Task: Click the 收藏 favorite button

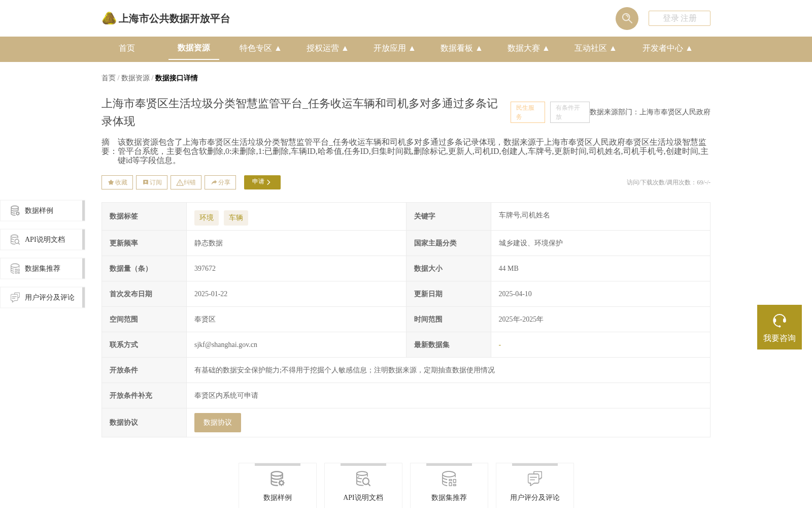Action: coord(117,182)
